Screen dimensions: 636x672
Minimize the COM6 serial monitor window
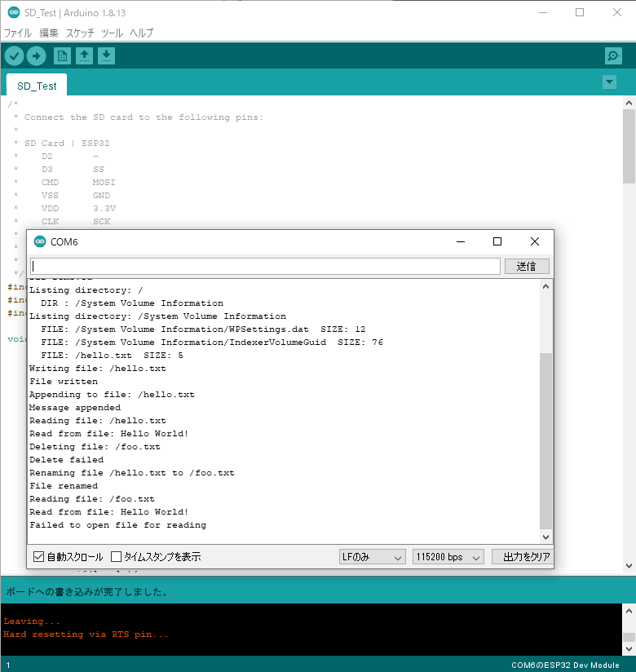[x=461, y=241]
